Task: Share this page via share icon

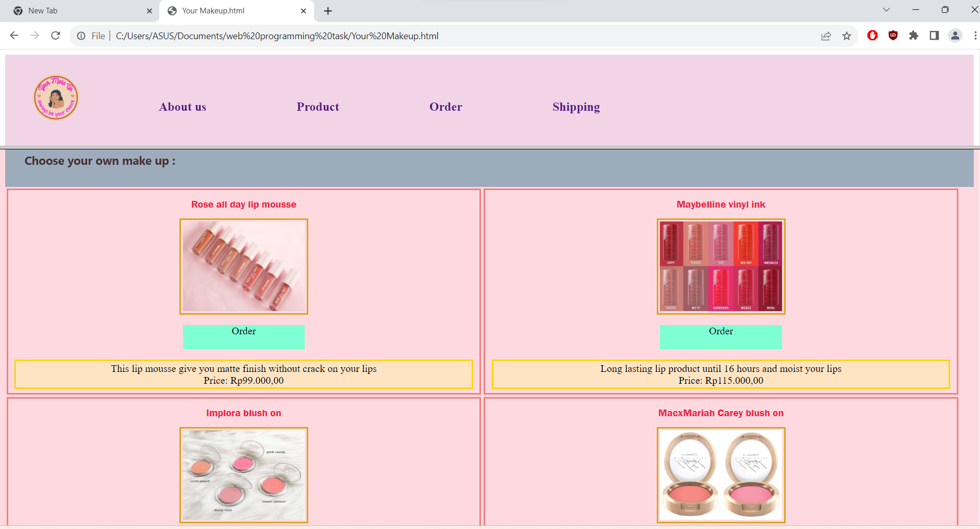Action: 826,36
